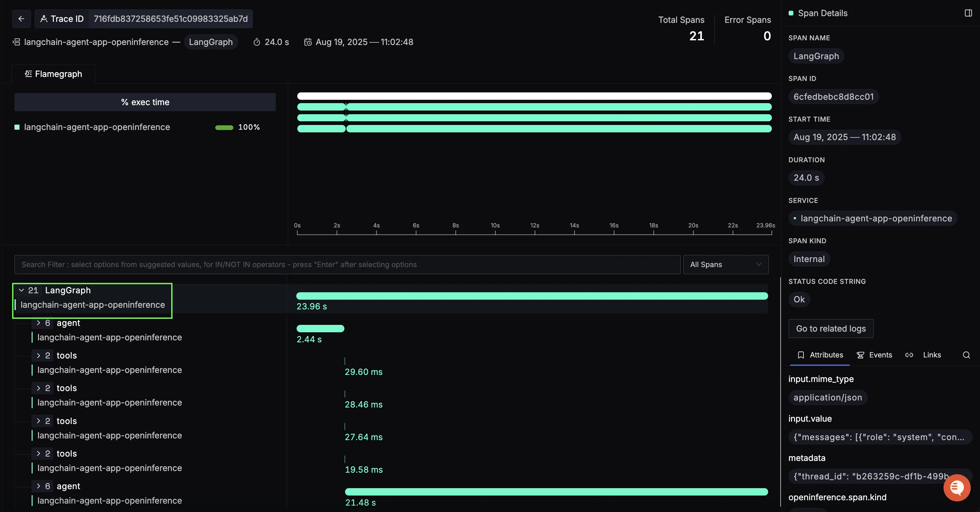Expand the first agent span
This screenshot has width=980, height=512.
coord(38,323)
